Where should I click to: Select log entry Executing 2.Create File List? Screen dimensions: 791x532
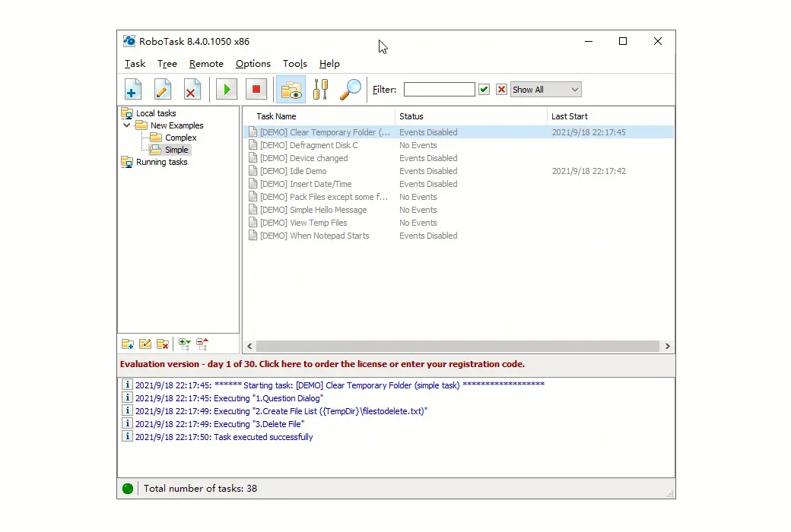(281, 411)
